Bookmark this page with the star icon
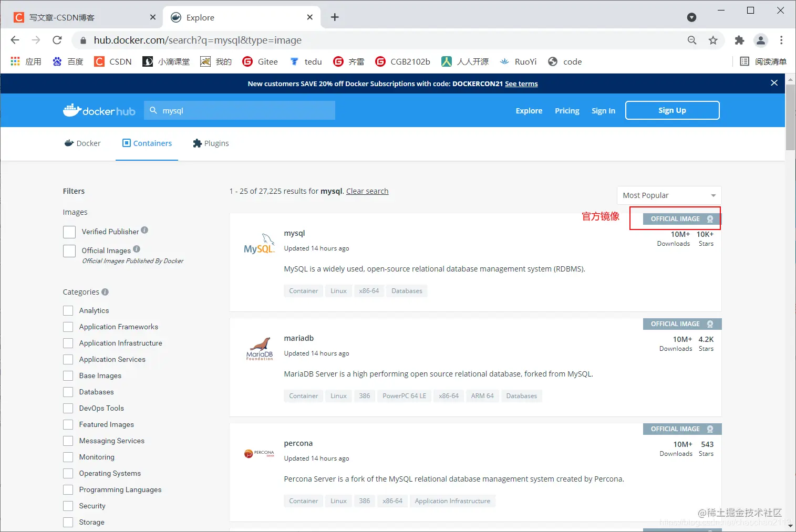The height and width of the screenshot is (532, 796). (x=713, y=40)
